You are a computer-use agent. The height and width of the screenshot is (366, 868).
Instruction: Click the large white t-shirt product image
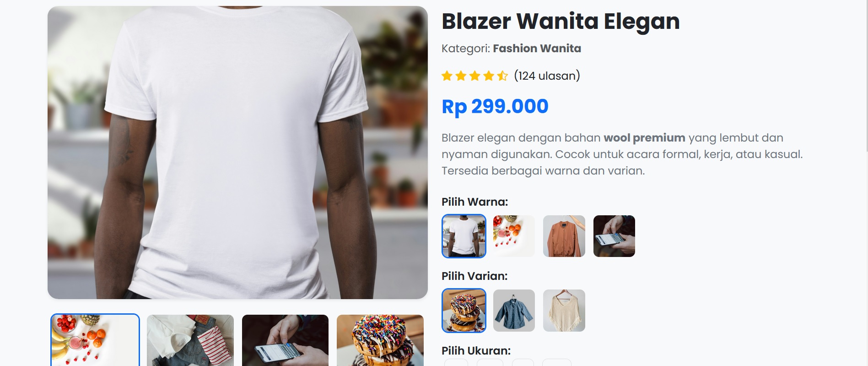(x=237, y=153)
